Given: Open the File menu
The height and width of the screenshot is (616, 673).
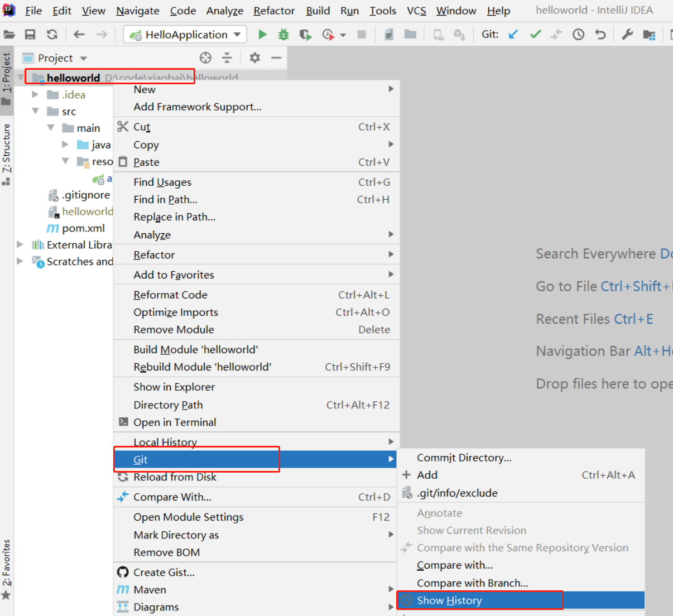Looking at the screenshot, I should 33,11.
